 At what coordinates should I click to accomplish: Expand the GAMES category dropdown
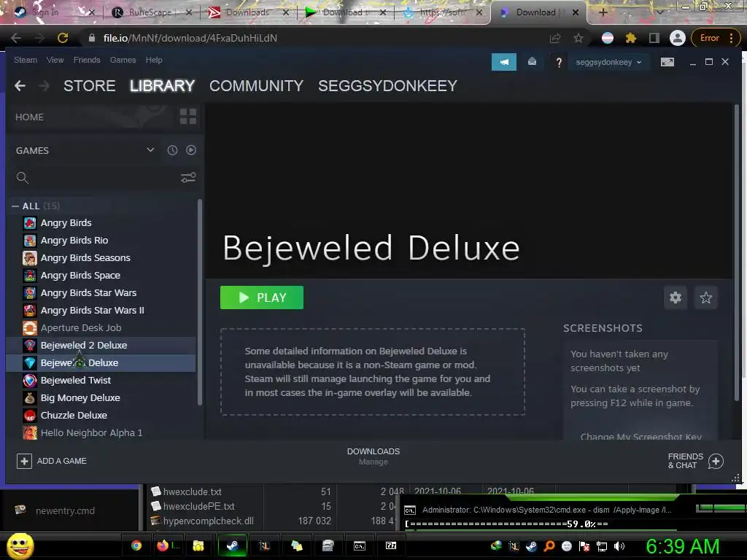tap(150, 150)
